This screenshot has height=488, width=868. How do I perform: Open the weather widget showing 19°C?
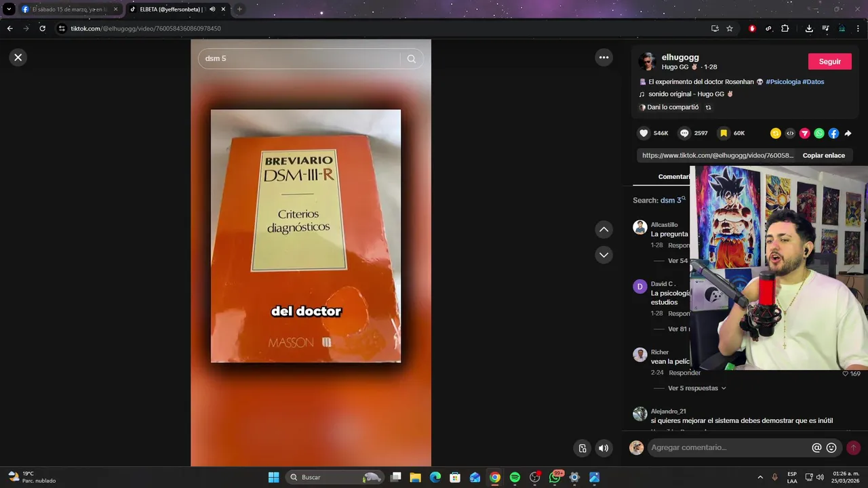pos(31,477)
